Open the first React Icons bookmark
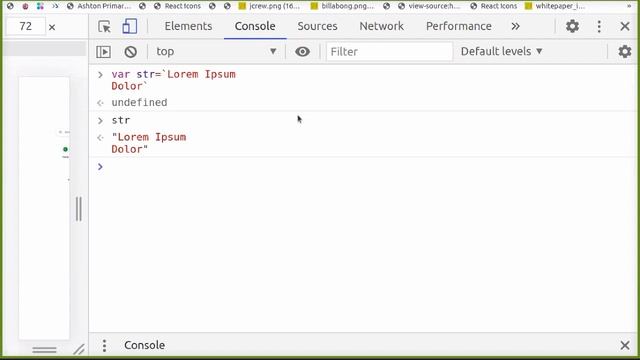Screen dimensions: 640x360 coord(178,6)
